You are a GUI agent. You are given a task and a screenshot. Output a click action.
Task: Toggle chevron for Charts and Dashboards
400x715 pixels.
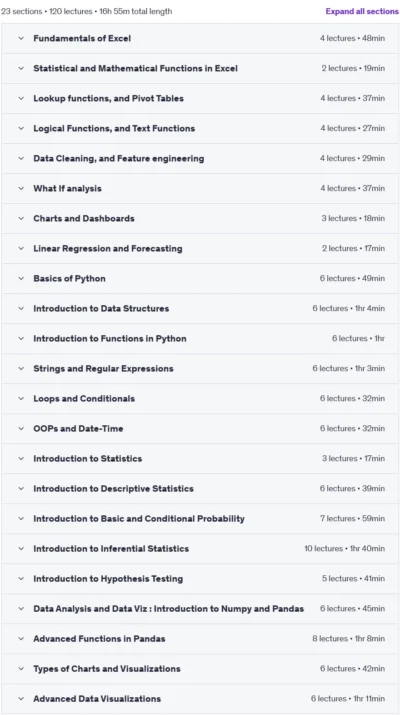tap(21, 218)
